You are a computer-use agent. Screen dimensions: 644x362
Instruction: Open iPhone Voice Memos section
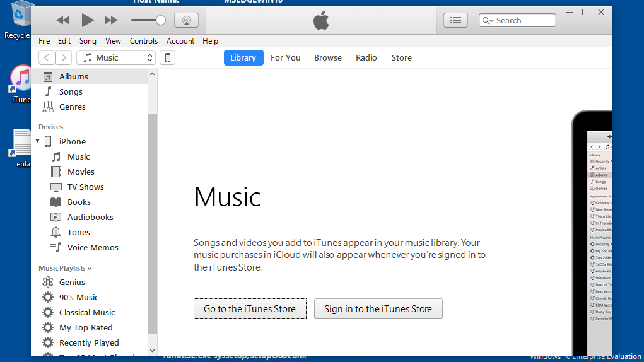(89, 247)
